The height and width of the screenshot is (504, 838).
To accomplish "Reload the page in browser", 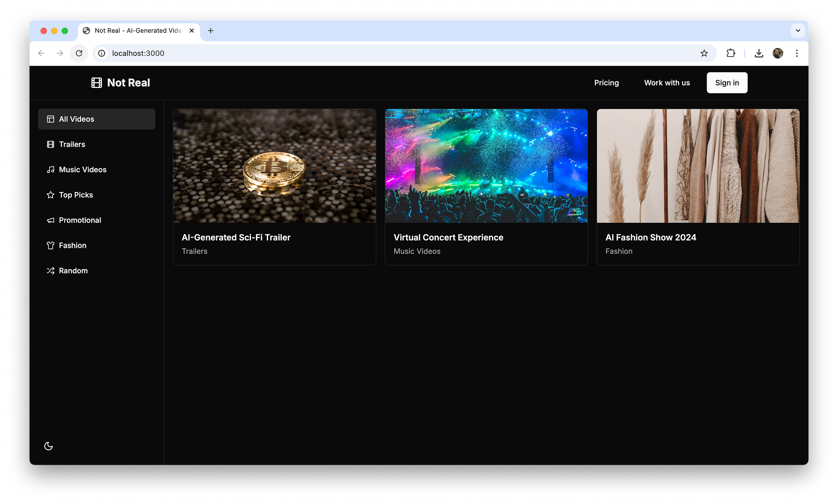I will coord(79,53).
